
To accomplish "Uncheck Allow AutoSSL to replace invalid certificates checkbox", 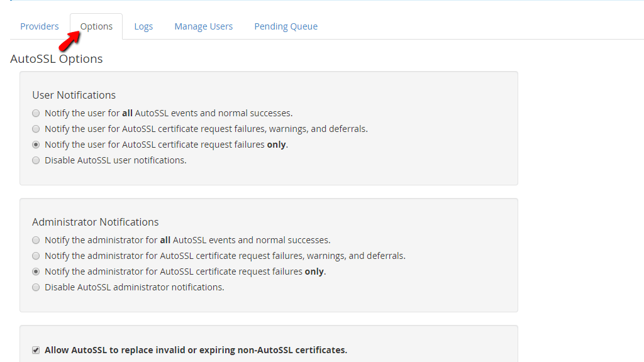I will click(36, 350).
